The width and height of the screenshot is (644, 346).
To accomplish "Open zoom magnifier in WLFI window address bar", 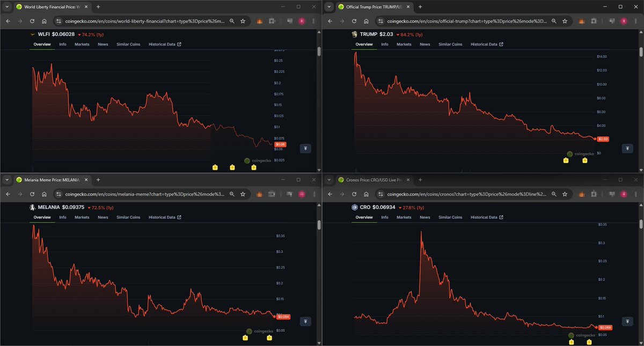I will point(232,21).
